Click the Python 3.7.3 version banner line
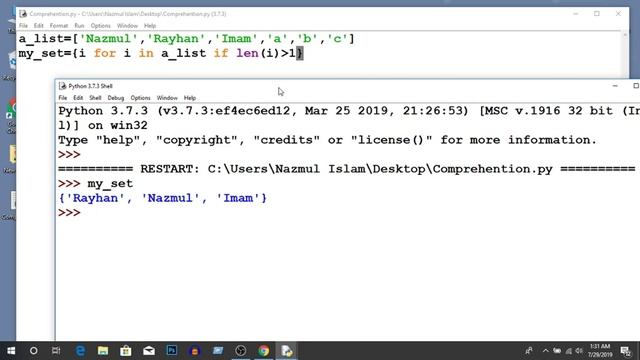The image size is (640, 360). tap(349, 111)
